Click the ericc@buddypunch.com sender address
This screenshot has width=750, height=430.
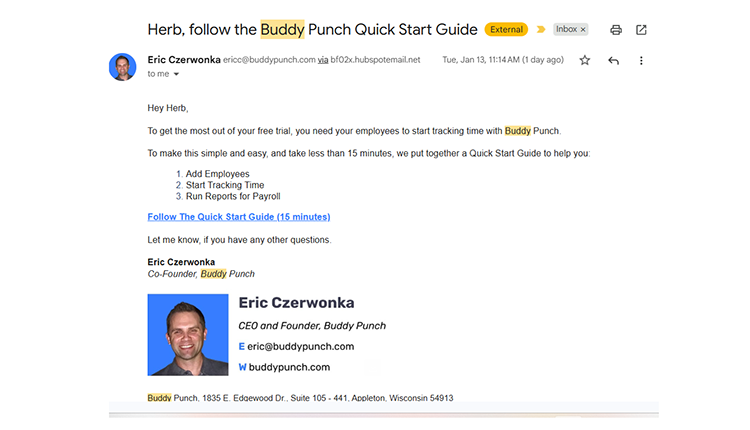(x=269, y=60)
